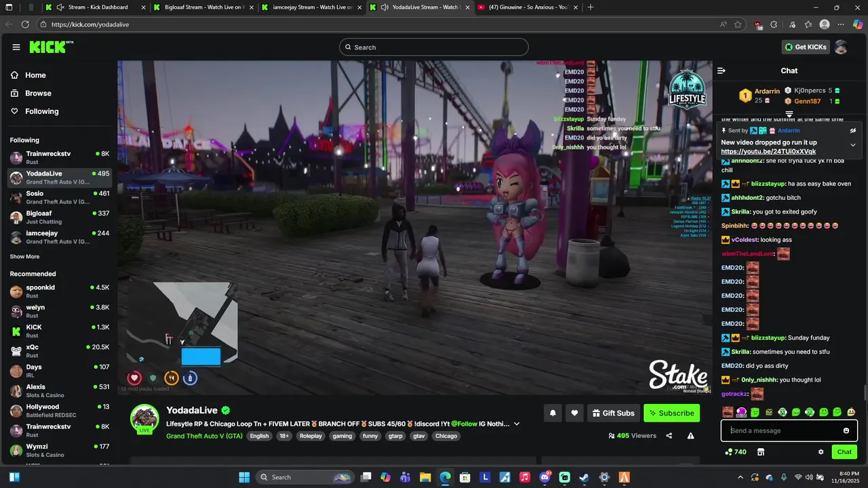Click the 740 channel points balance
The width and height of the screenshot is (868, 488).
coord(736,452)
